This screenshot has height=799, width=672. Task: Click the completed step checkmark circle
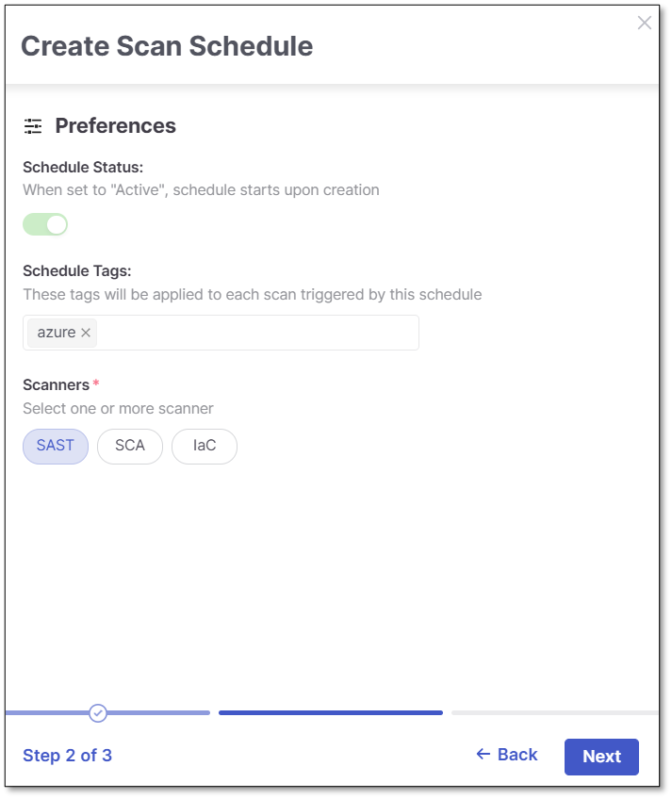point(98,713)
